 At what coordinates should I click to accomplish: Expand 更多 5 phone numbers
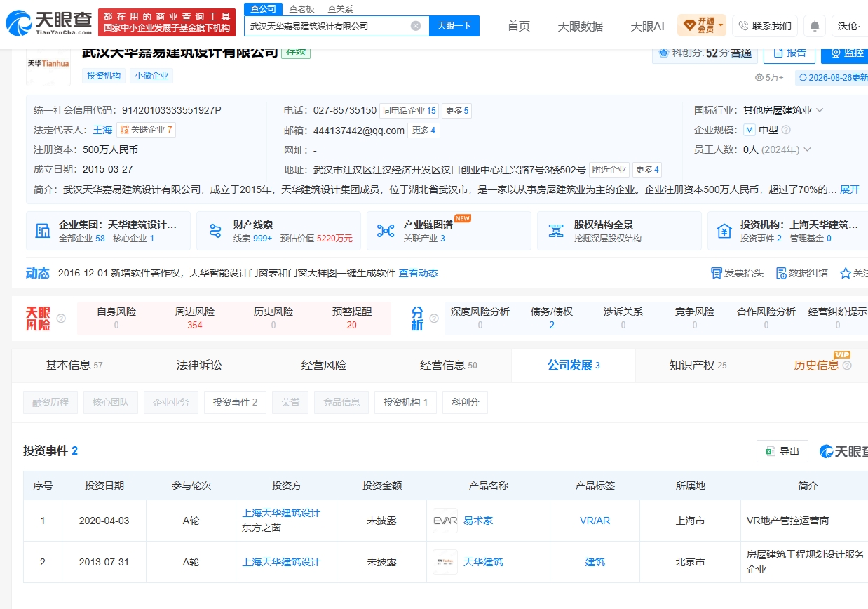coord(457,110)
